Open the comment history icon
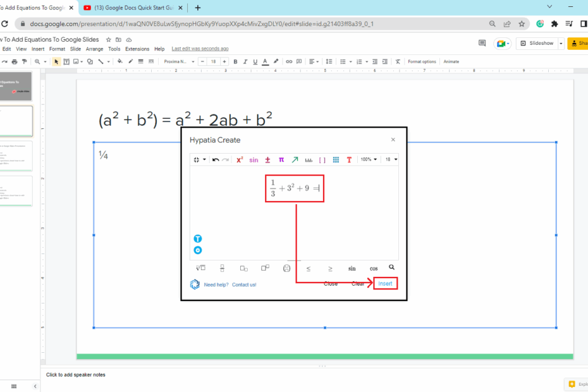 pos(482,44)
